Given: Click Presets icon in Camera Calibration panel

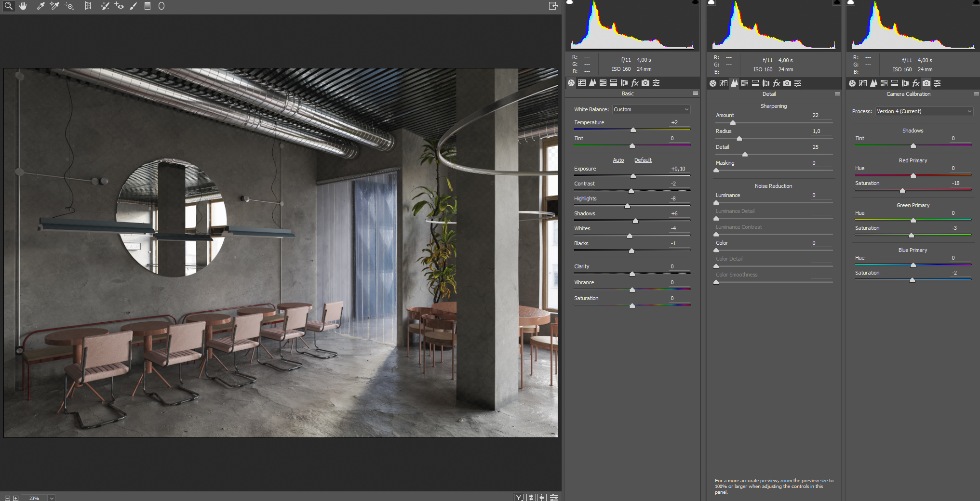Looking at the screenshot, I should coord(937,83).
